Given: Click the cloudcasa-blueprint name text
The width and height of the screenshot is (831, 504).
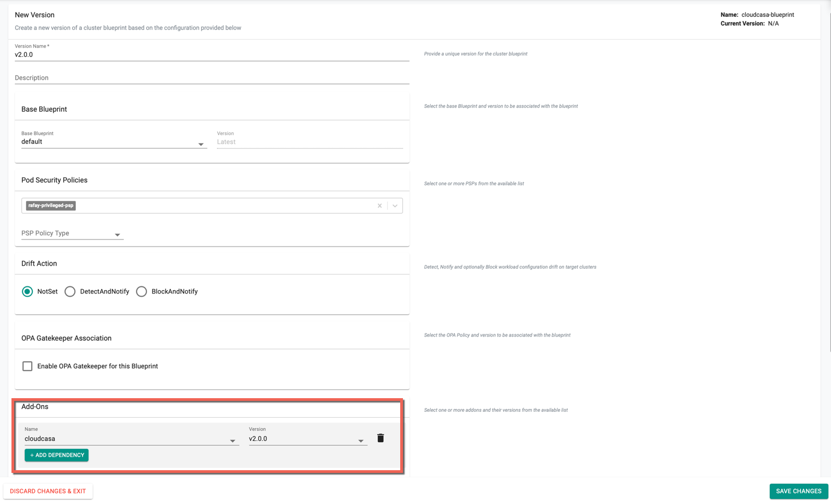Looking at the screenshot, I should point(768,15).
